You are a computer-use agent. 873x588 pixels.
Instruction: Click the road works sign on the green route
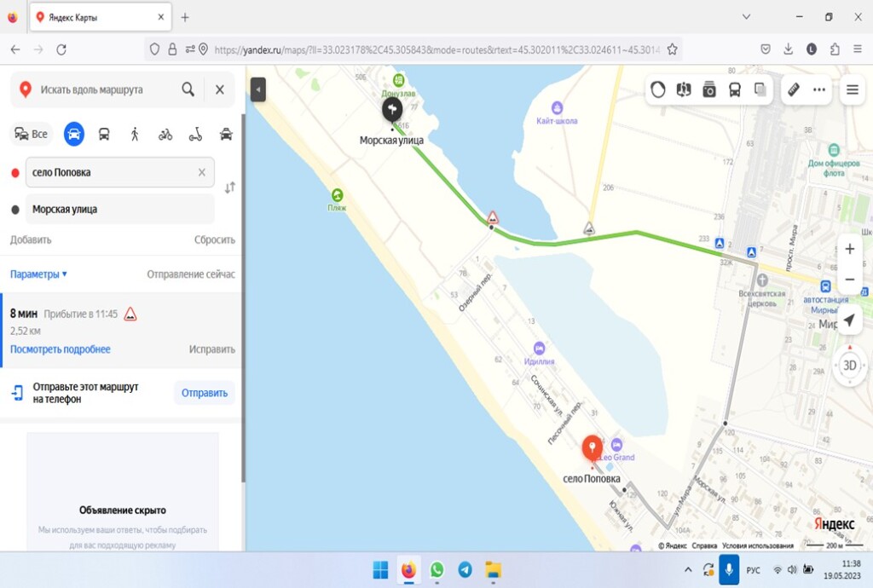coord(492,217)
